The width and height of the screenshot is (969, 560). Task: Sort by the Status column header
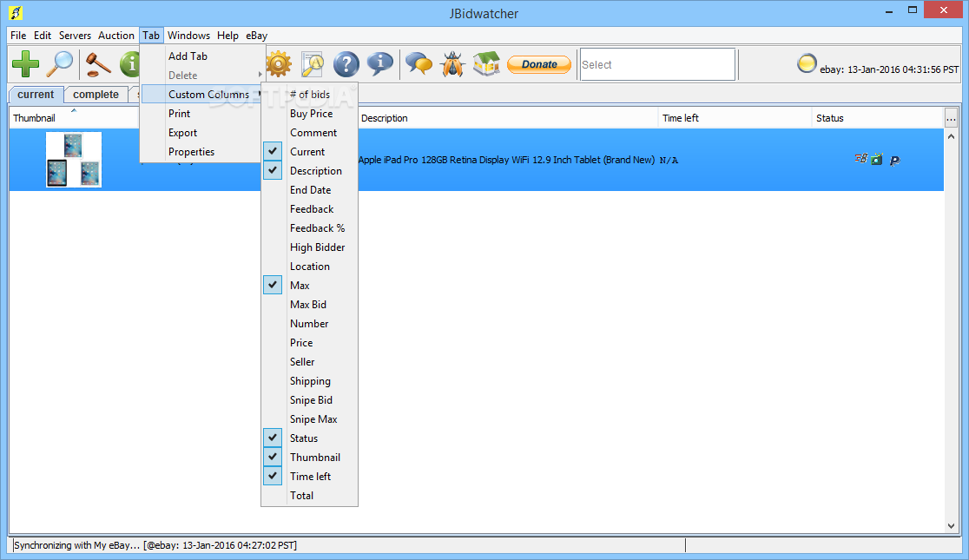pyautogui.click(x=878, y=117)
